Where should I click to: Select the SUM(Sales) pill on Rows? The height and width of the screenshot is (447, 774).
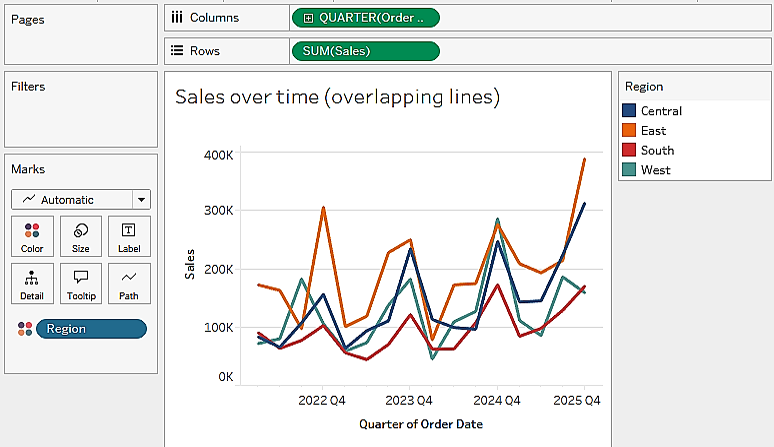(x=365, y=51)
